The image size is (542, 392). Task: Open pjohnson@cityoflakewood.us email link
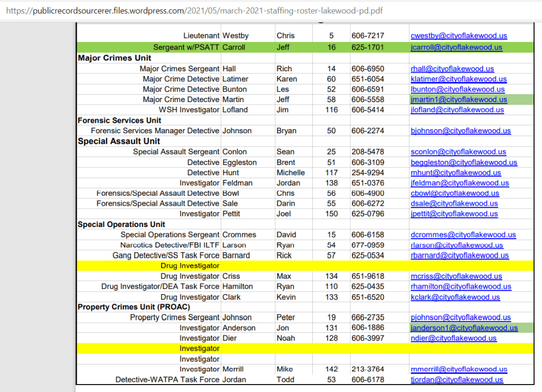(460, 317)
